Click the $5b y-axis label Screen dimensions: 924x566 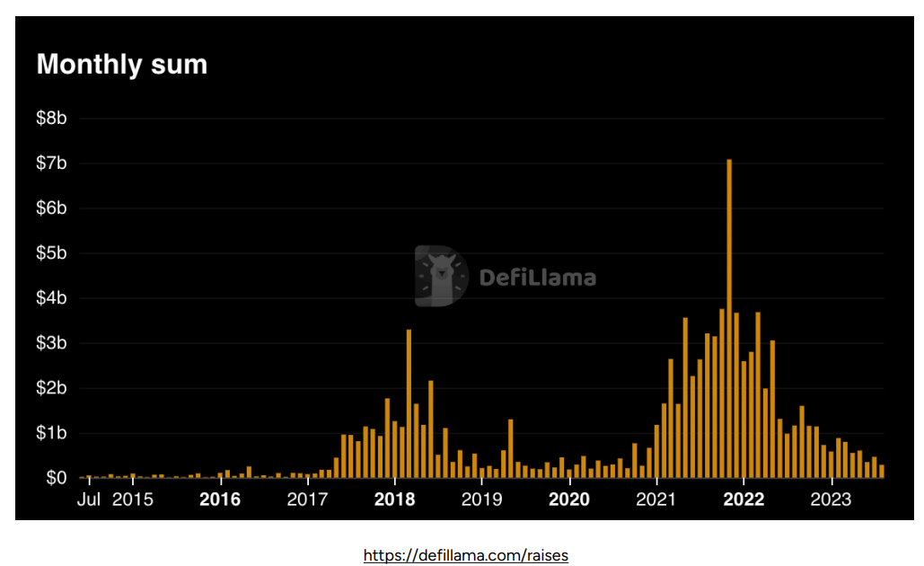(x=50, y=253)
